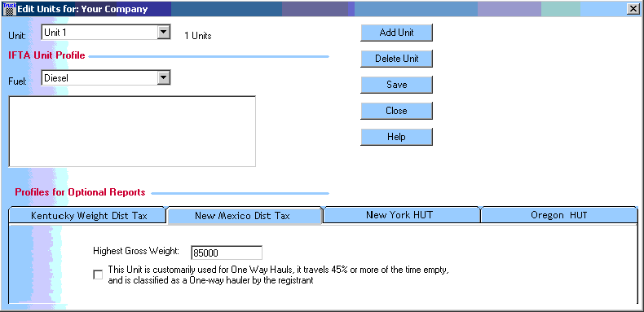Switch to the Oregon HUT tab
The image size is (644, 312).
558,215
